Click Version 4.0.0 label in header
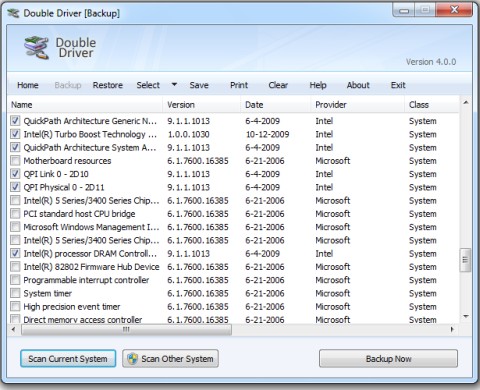The width and height of the screenshot is (480, 390). [x=431, y=62]
